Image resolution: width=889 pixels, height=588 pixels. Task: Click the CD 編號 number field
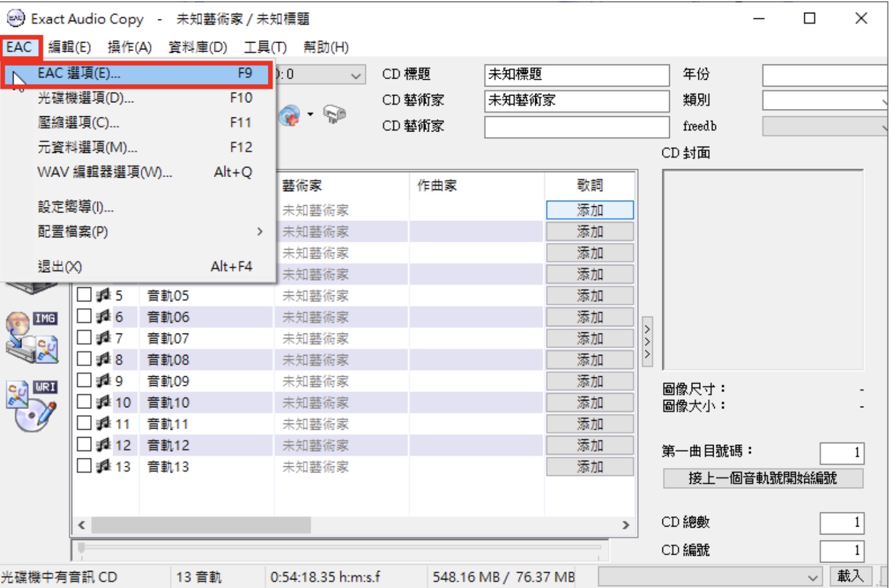[x=842, y=550]
